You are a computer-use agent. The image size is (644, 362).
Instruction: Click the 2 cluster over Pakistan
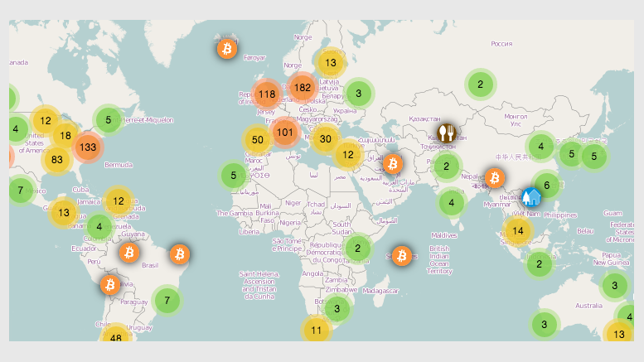tap(447, 167)
